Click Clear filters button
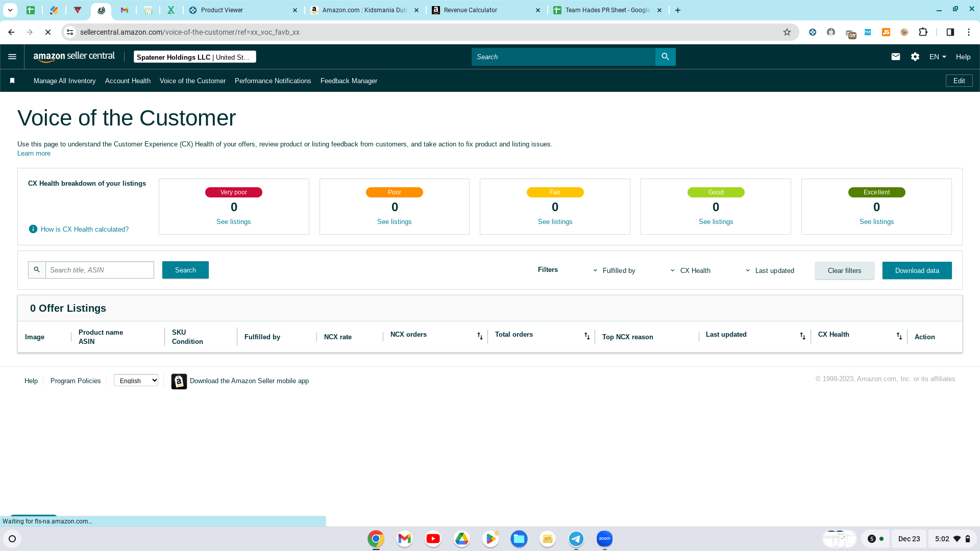The height and width of the screenshot is (551, 980). coord(844,270)
